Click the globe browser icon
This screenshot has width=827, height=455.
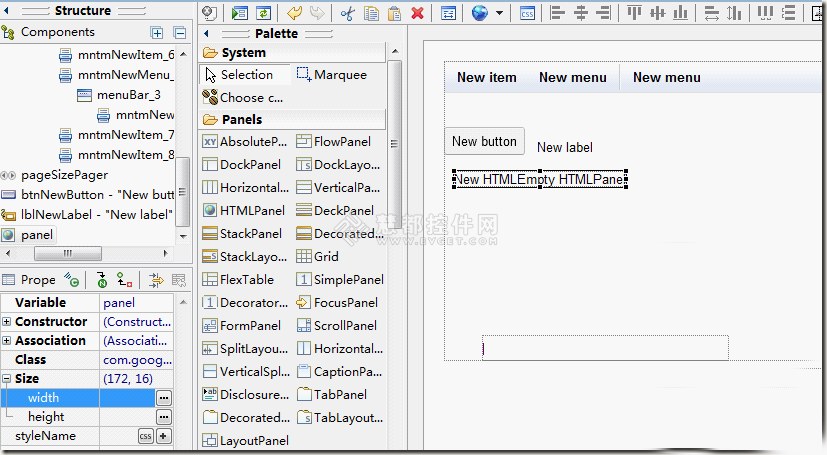(x=479, y=13)
